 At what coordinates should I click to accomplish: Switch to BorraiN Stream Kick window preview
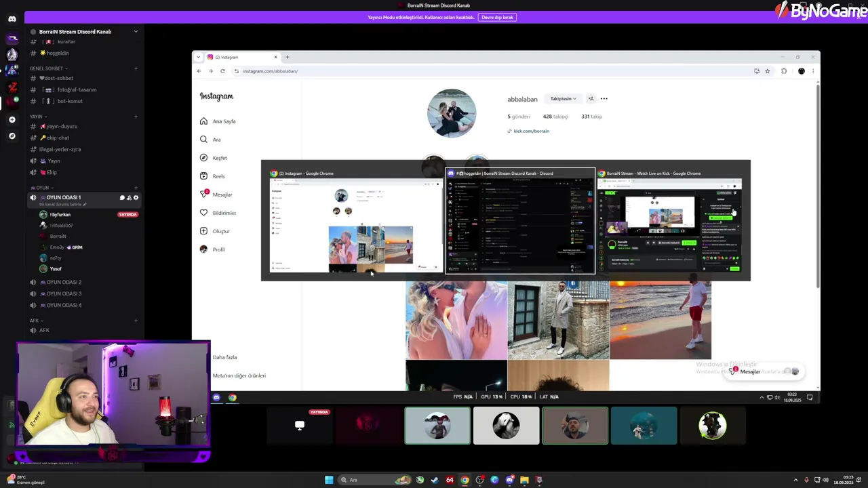click(x=670, y=221)
